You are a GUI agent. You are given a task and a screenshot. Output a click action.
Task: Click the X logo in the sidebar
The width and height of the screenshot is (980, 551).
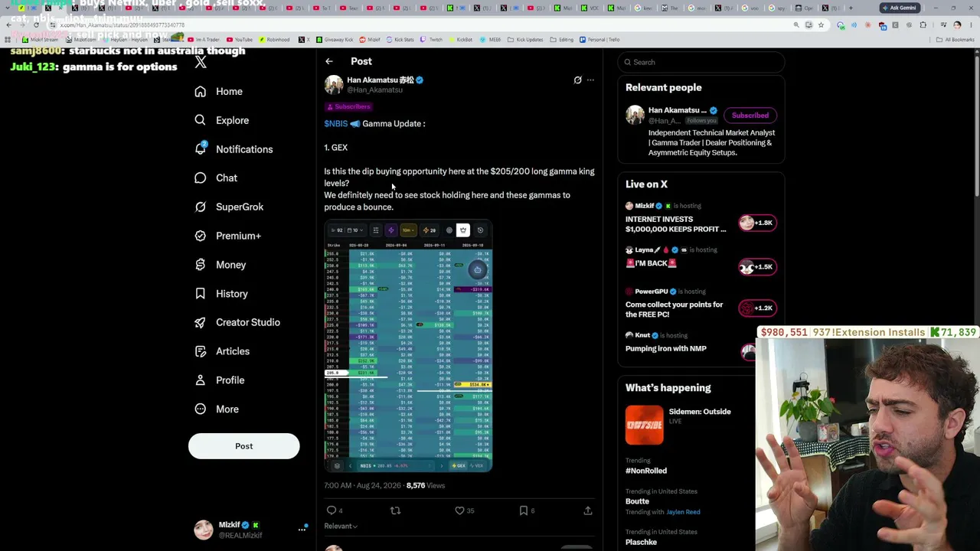click(x=201, y=62)
